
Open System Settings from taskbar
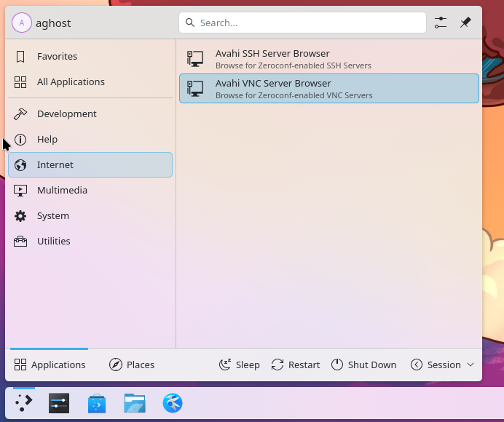[59, 403]
